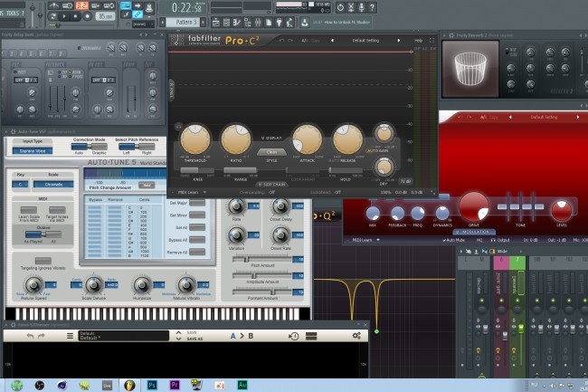
Task: Open the Clean style selector in Pro-C 2
Action: coord(271,152)
